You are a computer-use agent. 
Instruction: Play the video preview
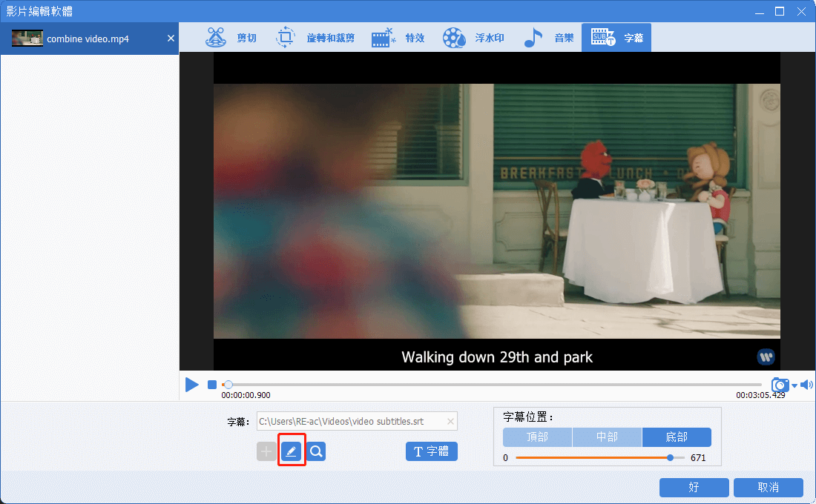tap(192, 385)
